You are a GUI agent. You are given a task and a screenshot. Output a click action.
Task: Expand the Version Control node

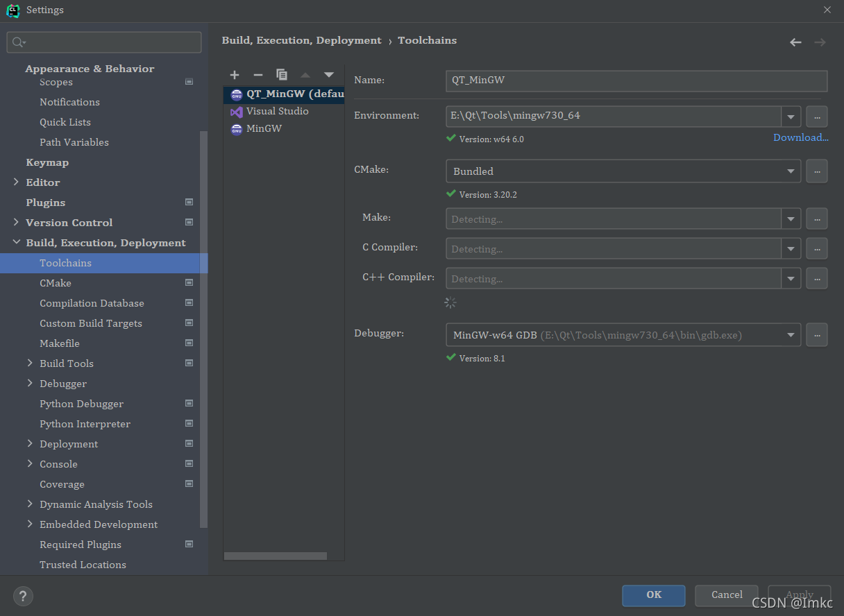click(x=16, y=223)
